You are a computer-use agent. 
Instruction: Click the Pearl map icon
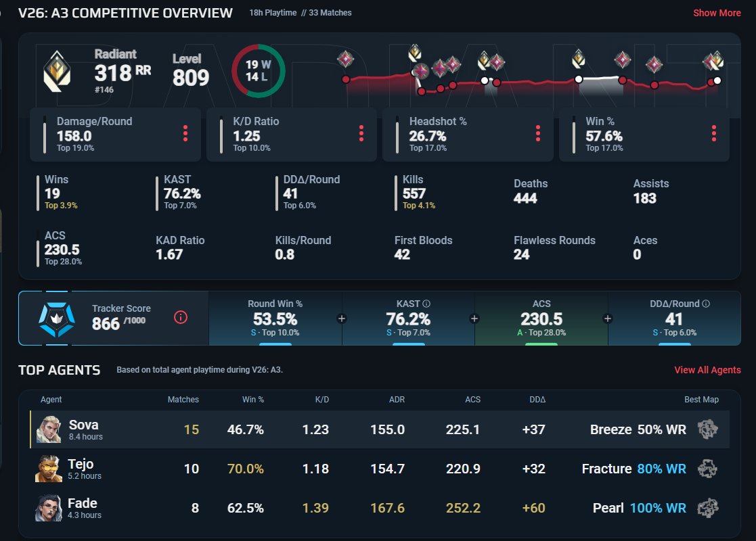tap(708, 508)
